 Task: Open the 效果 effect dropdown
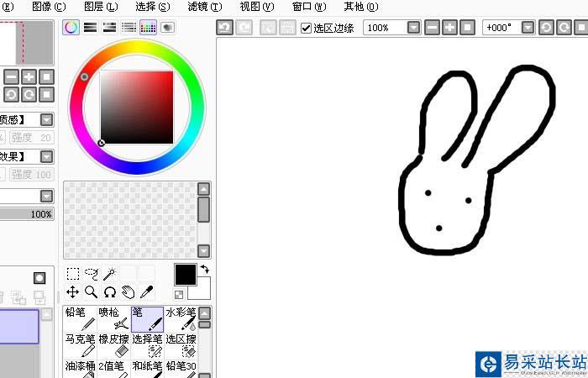[x=46, y=156]
